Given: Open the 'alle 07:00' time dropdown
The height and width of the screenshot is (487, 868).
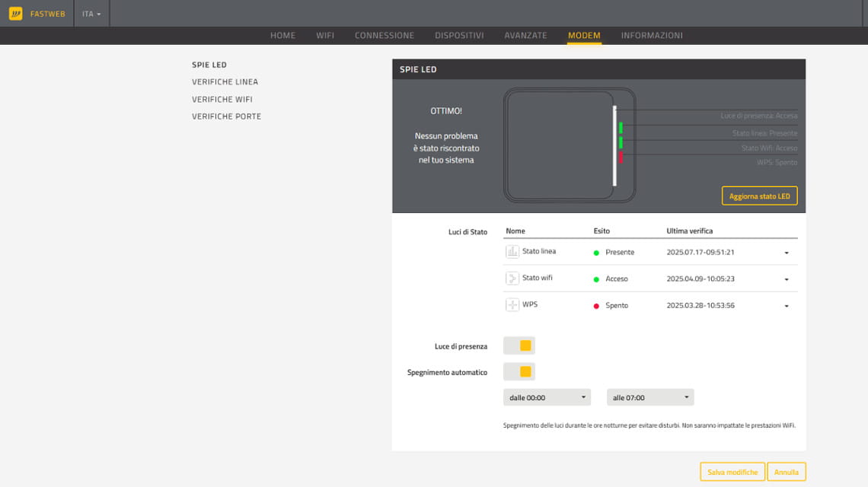Looking at the screenshot, I should point(650,397).
